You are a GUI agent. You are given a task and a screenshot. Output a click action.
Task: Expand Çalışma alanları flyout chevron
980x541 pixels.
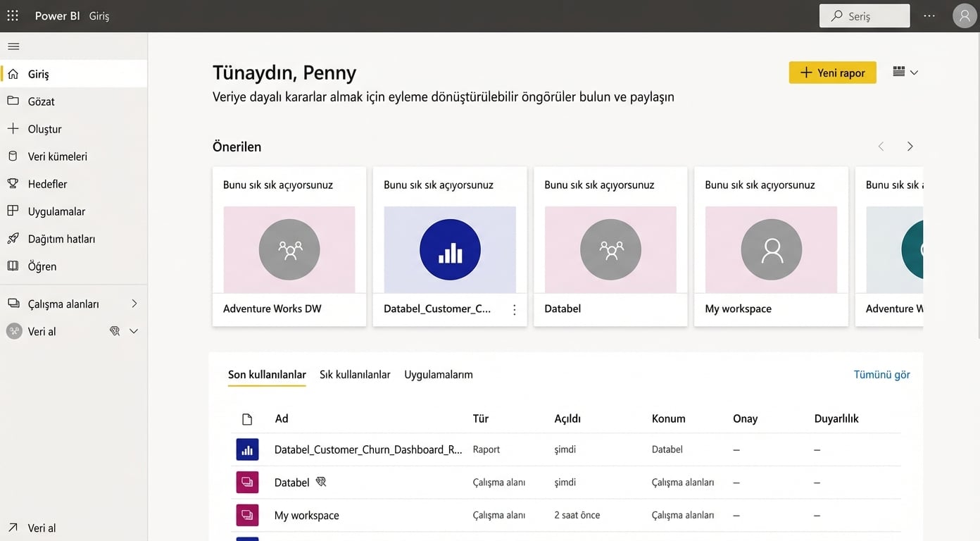click(134, 304)
